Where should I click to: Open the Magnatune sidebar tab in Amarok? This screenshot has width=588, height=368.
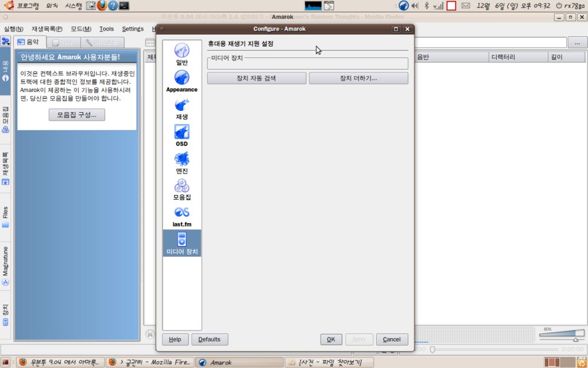click(5, 266)
